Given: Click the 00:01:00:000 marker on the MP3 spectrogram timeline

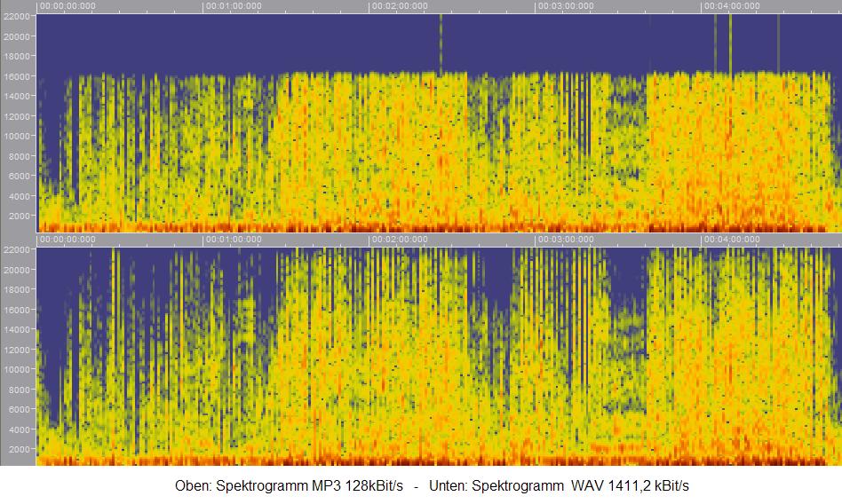Looking at the screenshot, I should pyautogui.click(x=234, y=6).
